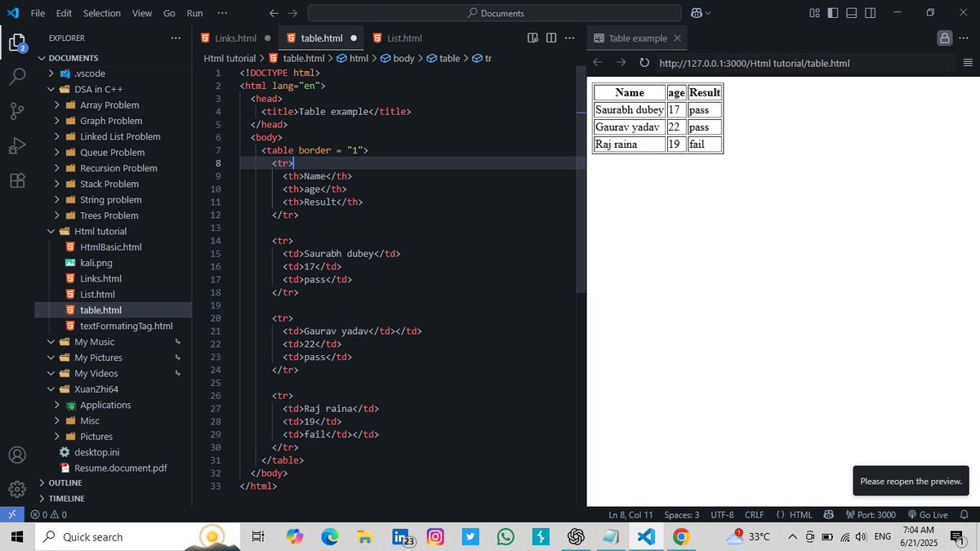Screen dimensions: 980x551
Task: Click the Documents command center search box
Action: (494, 13)
